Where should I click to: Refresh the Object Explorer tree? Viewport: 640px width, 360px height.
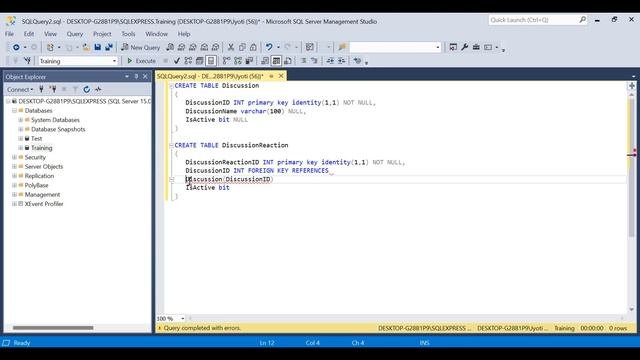[87, 89]
